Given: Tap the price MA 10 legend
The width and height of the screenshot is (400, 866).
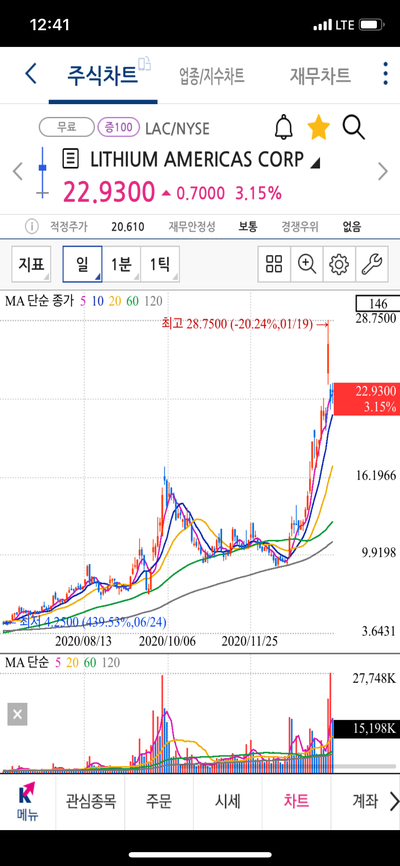Looking at the screenshot, I should [98, 301].
